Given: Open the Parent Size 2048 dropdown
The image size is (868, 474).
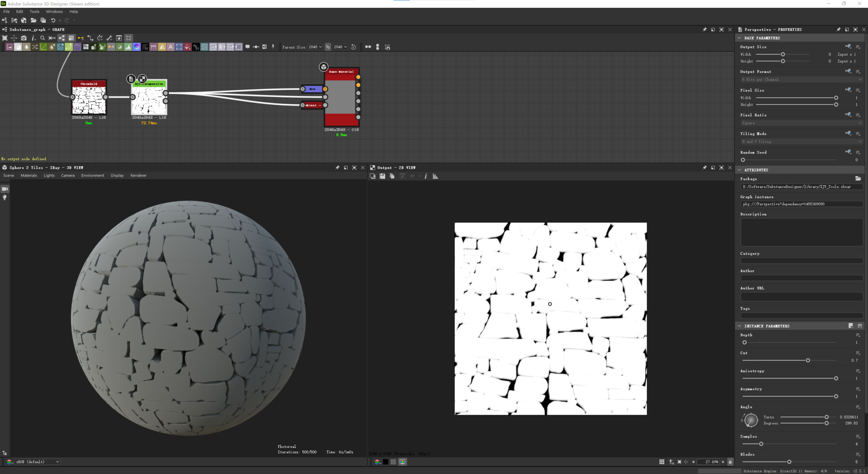Looking at the screenshot, I should point(316,47).
